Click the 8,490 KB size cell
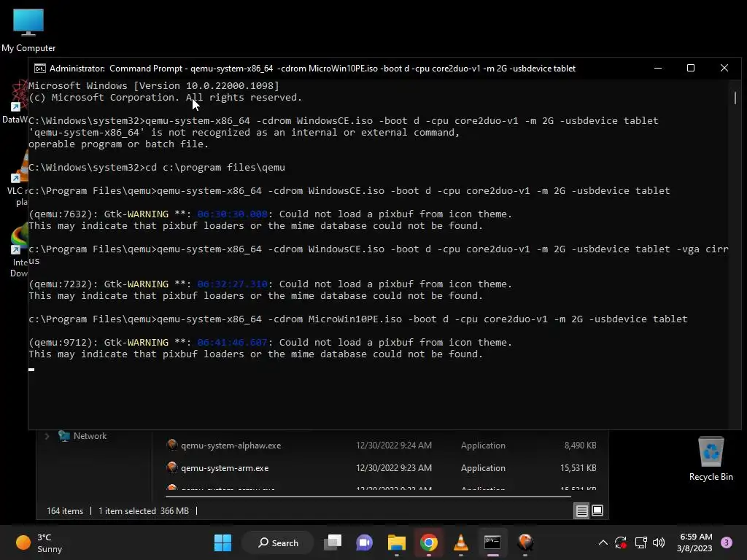This screenshot has width=747, height=560. click(x=580, y=446)
